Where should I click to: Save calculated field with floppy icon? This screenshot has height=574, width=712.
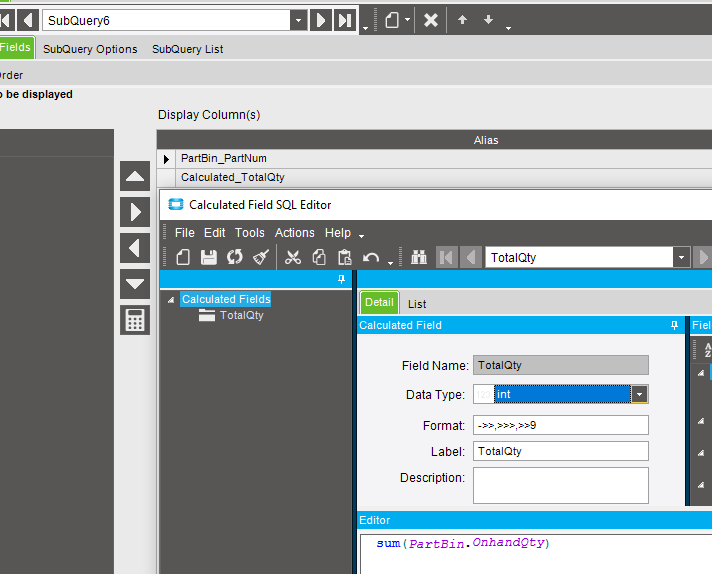[209, 257]
